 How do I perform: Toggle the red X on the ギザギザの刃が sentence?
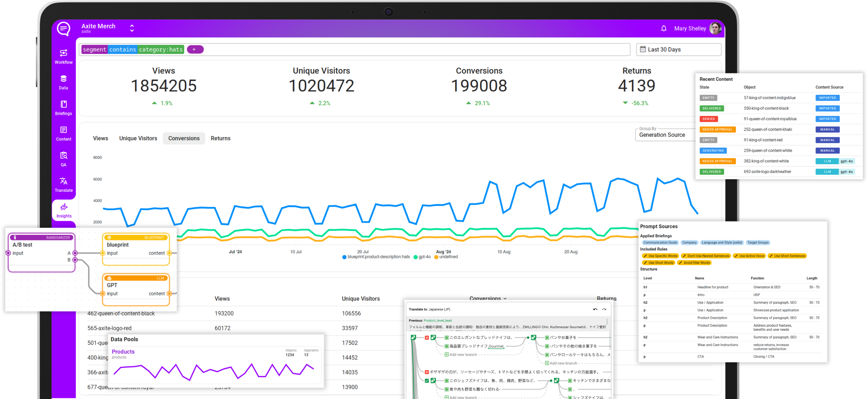pyautogui.click(x=426, y=372)
